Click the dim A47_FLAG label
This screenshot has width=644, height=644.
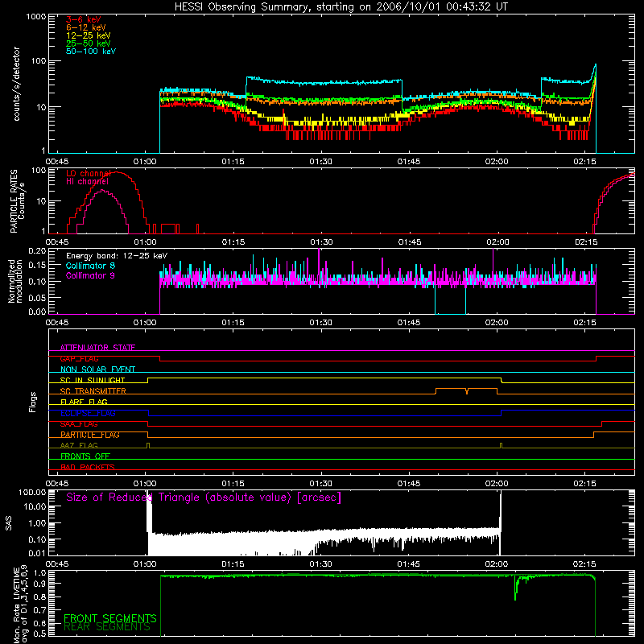pyautogui.click(x=79, y=445)
